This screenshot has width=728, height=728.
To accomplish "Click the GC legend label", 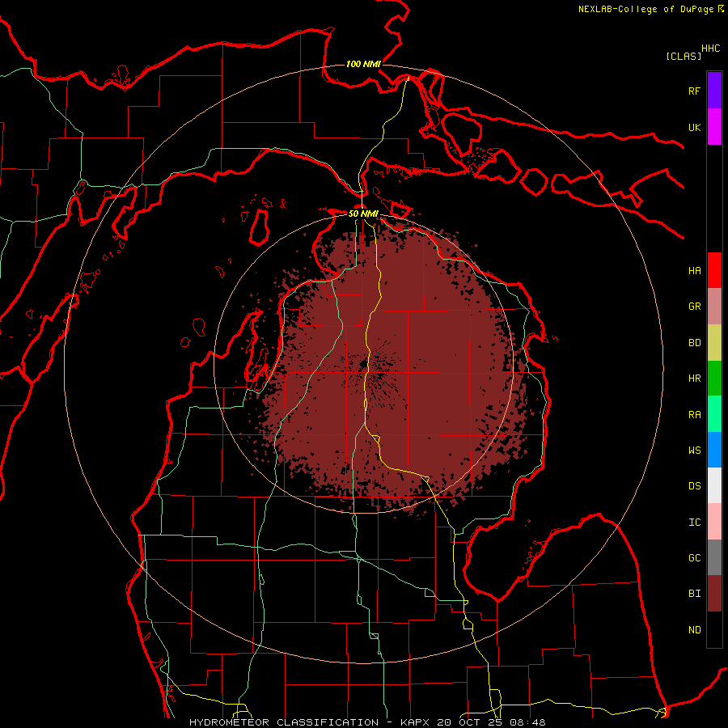I will (694, 558).
